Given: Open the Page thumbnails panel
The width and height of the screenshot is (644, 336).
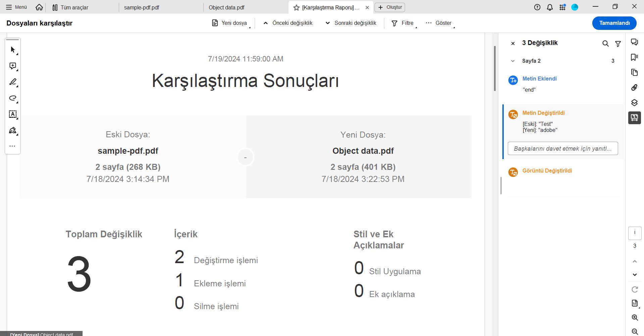Looking at the screenshot, I should 634,72.
